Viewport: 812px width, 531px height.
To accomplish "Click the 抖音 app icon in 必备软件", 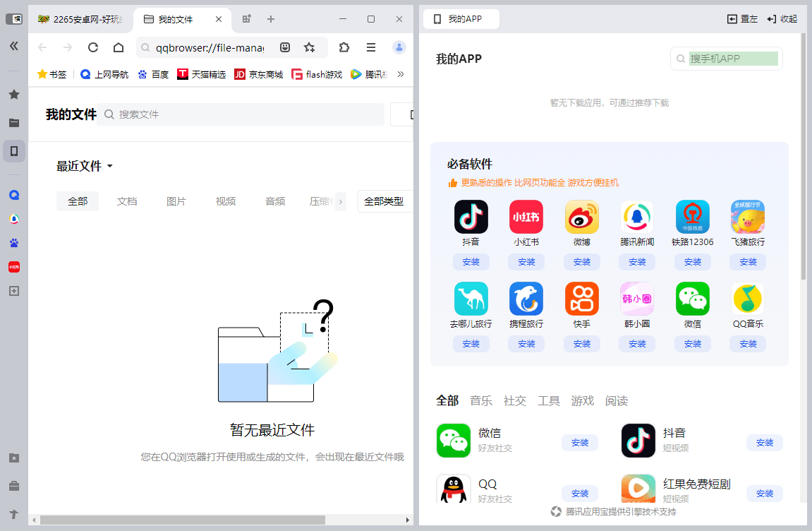I will [x=471, y=217].
